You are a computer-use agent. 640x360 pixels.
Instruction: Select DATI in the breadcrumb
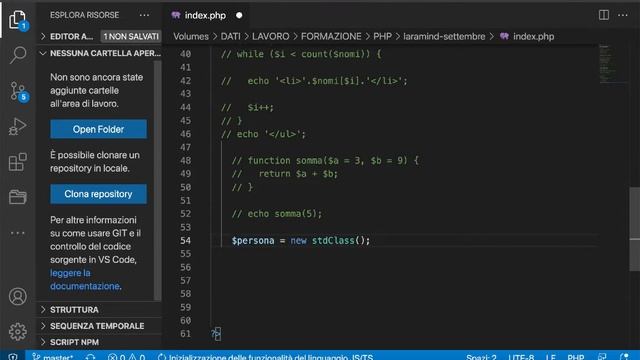pyautogui.click(x=231, y=36)
